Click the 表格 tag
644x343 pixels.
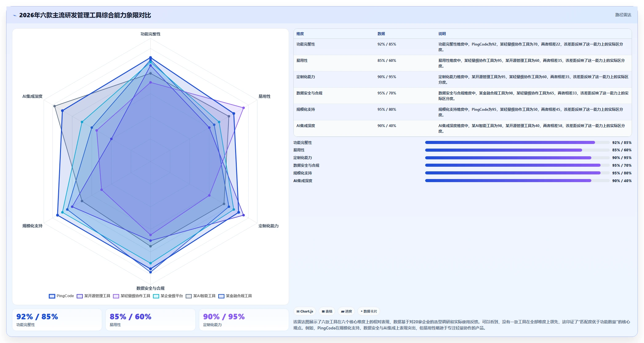[x=327, y=311]
